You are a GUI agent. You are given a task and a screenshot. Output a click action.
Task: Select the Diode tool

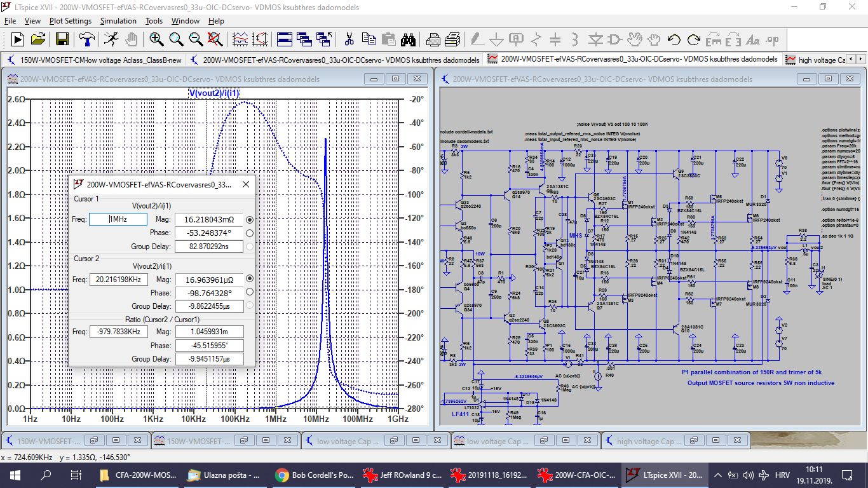[595, 39]
